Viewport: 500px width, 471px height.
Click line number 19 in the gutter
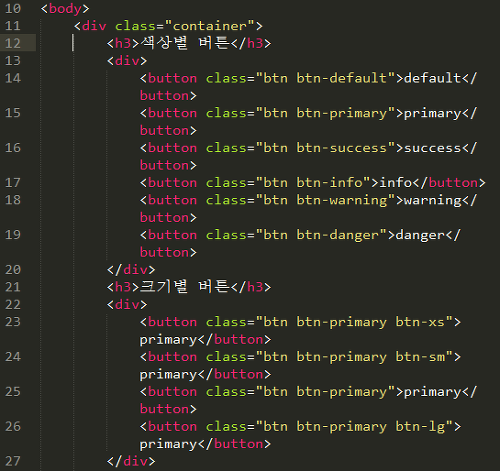point(13,235)
